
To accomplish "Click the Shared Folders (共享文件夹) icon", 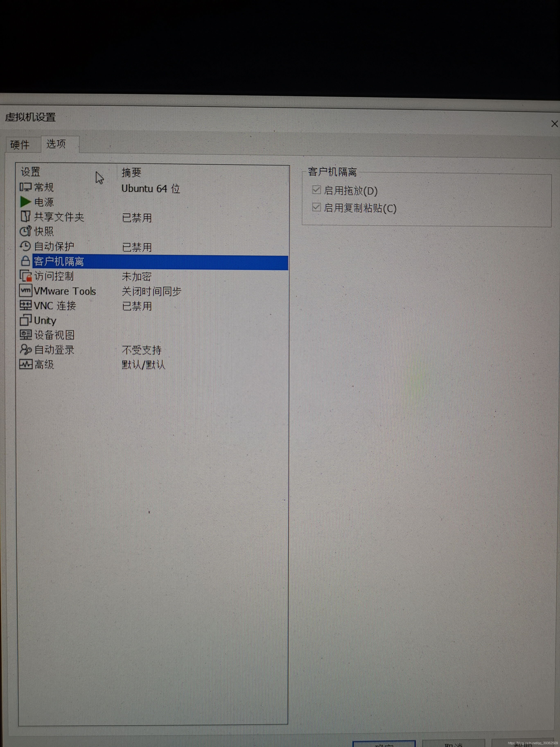I will tap(26, 216).
